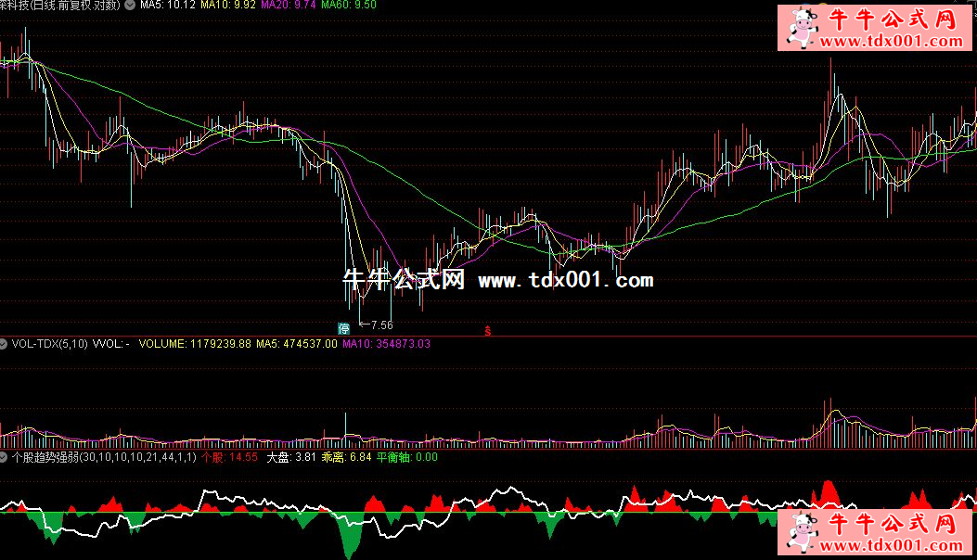Click the 7.56 low price annotation
Viewport: 977px width, 560px height.
point(380,325)
